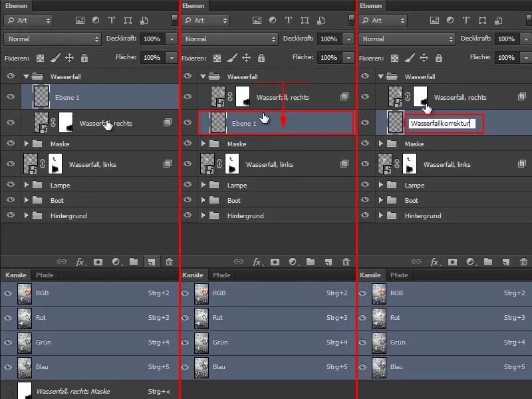Show Wasserfall, rechts Maske channel
The width and height of the screenshot is (532, 399).
(8, 392)
